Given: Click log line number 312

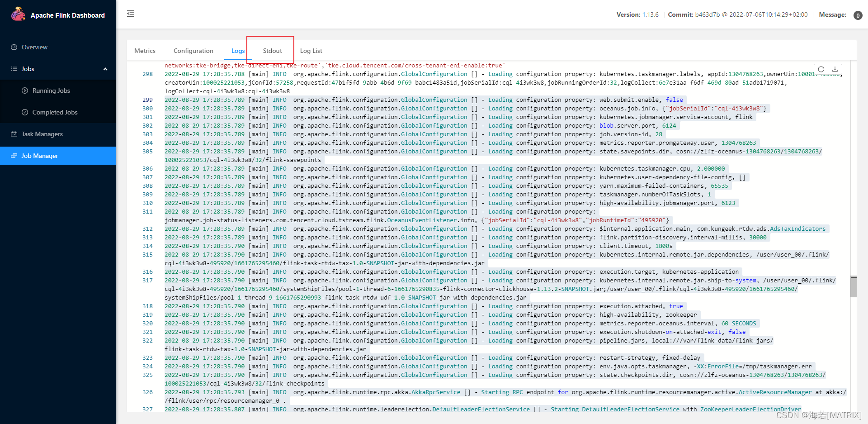Looking at the screenshot, I should pyautogui.click(x=147, y=229).
